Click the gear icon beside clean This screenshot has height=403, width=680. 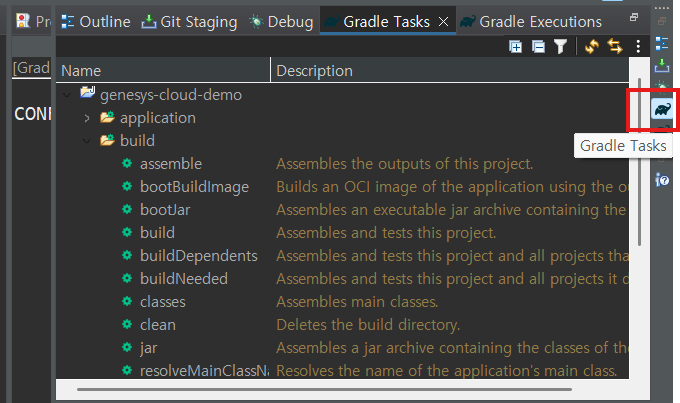click(127, 324)
